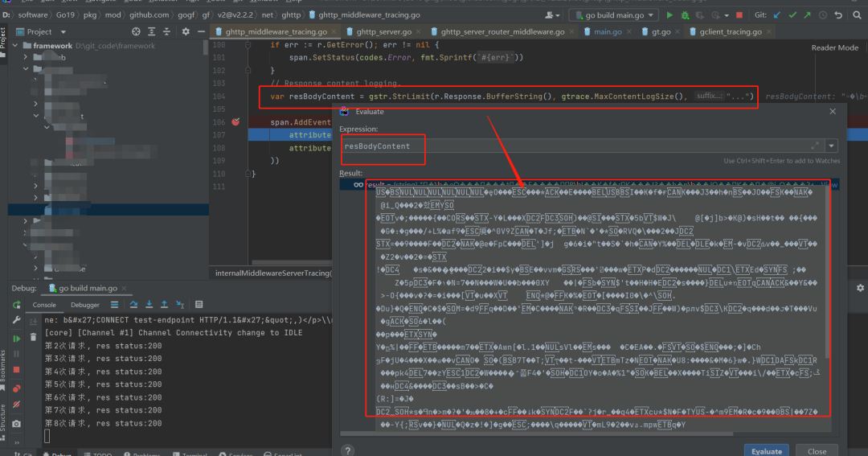Step into in debugger toolbar
The image size is (868, 456).
point(149,304)
